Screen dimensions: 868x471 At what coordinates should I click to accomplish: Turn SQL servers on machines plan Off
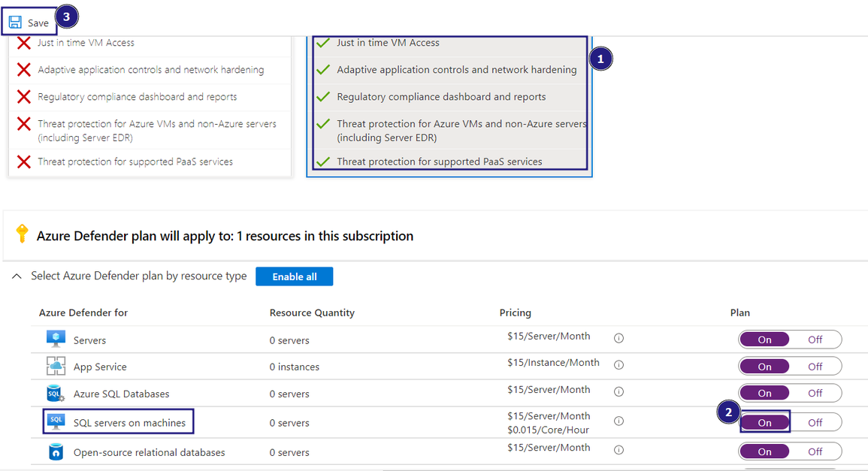[x=815, y=422]
